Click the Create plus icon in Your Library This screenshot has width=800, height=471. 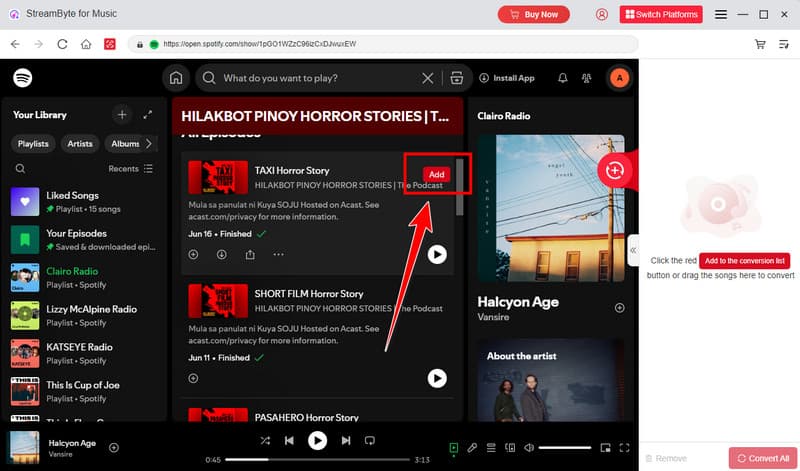pos(121,115)
